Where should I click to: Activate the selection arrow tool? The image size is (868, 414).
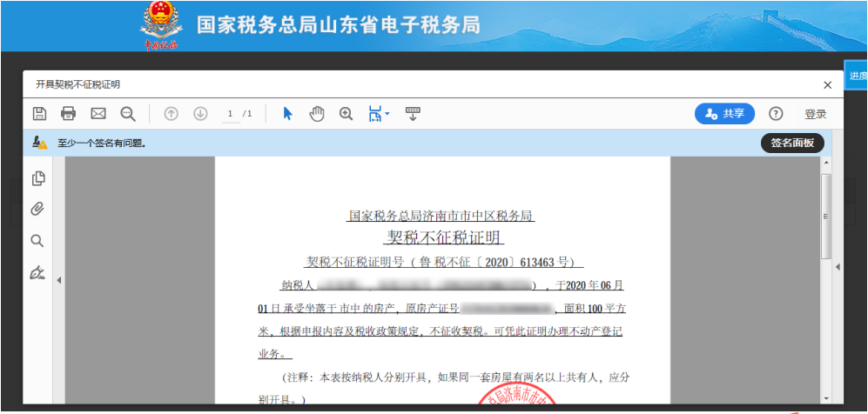tap(287, 114)
